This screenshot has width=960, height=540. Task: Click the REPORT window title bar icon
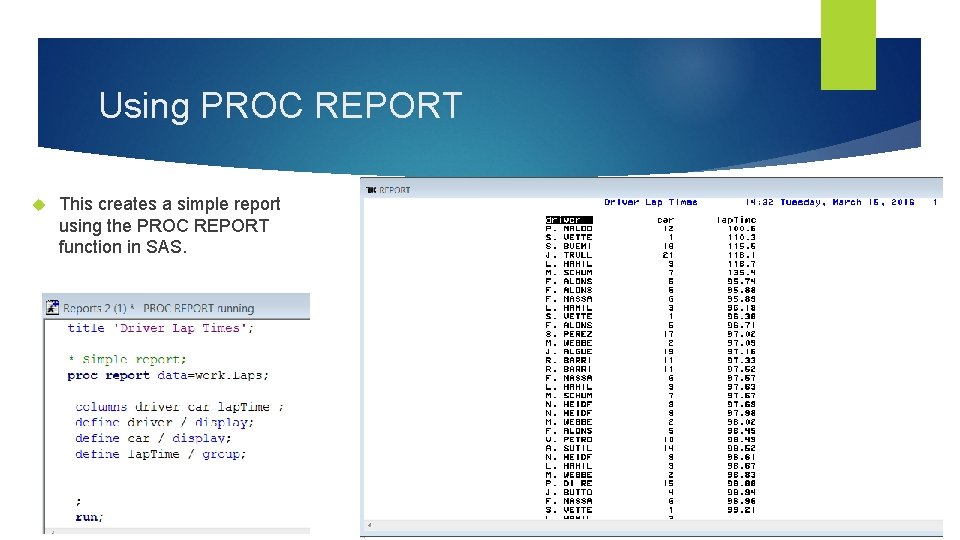[370, 190]
